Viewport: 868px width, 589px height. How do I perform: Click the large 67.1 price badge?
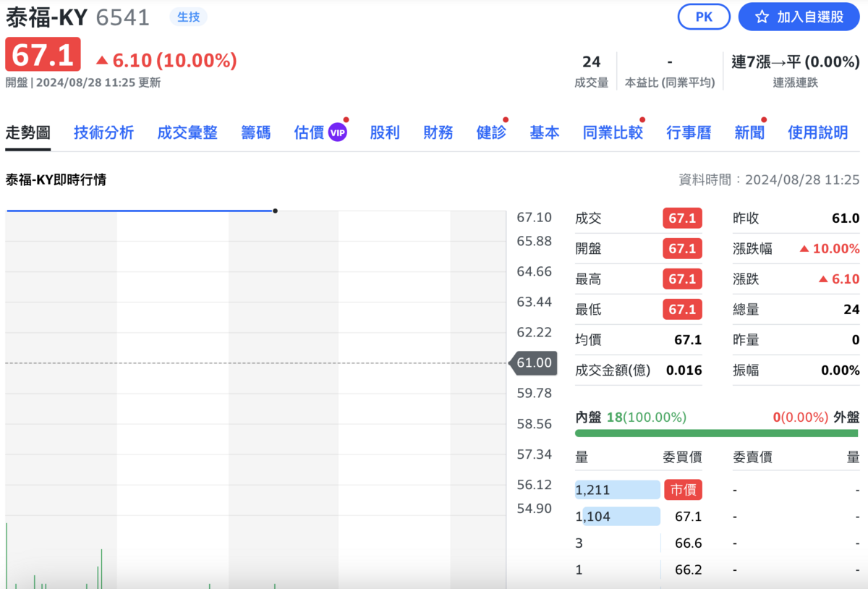coord(43,55)
